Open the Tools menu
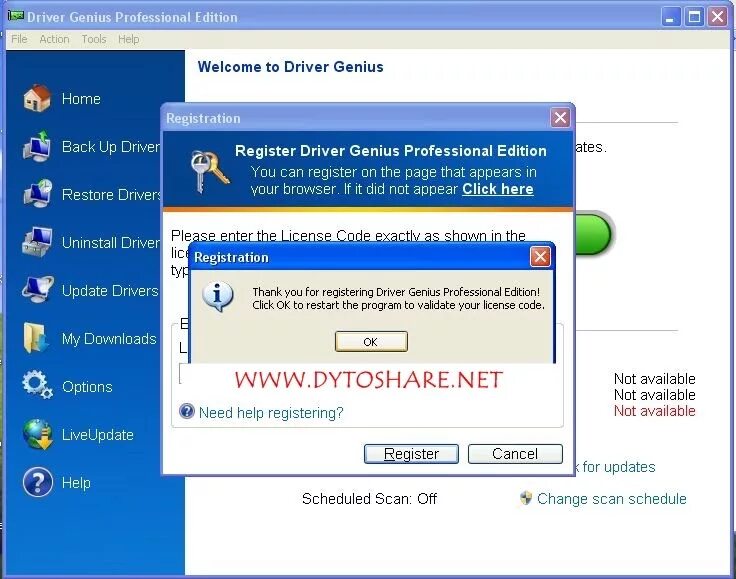 (x=94, y=39)
